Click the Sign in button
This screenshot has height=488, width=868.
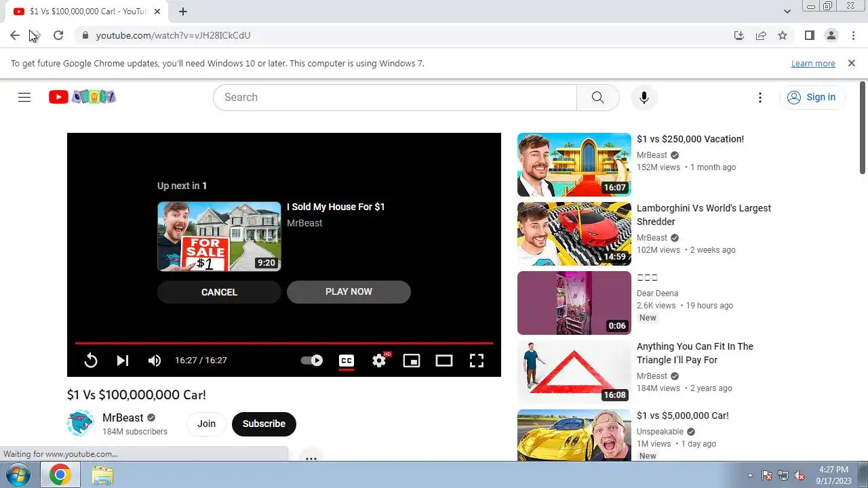click(x=812, y=97)
